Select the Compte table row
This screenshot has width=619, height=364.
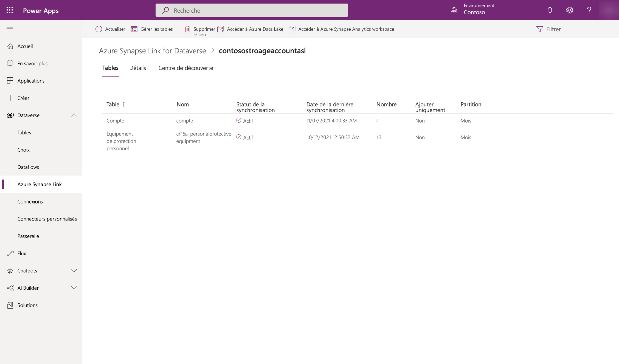click(115, 120)
